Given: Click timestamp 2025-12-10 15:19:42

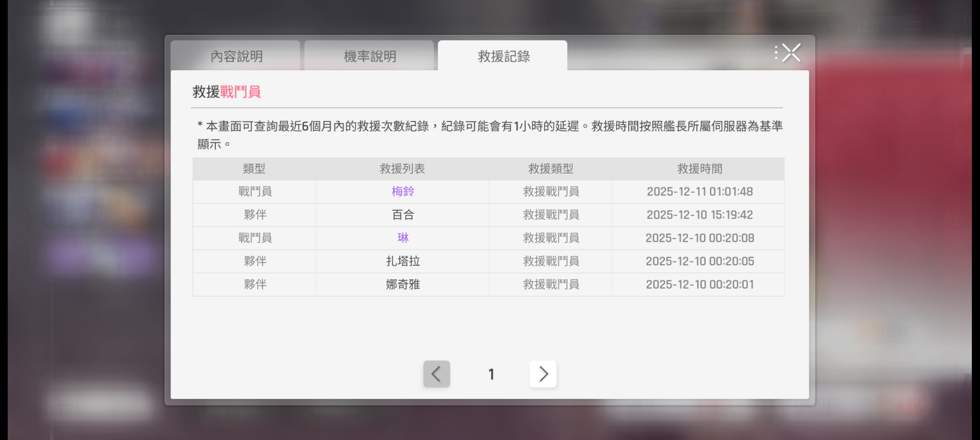Looking at the screenshot, I should pyautogui.click(x=699, y=215).
